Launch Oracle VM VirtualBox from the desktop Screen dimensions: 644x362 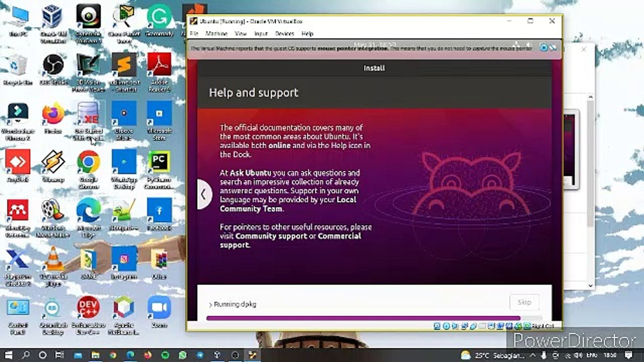tap(53, 18)
